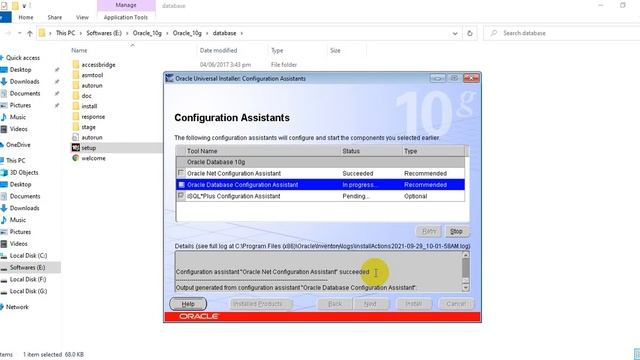Click Oracle_10g first breadcrumb segment

[147, 33]
